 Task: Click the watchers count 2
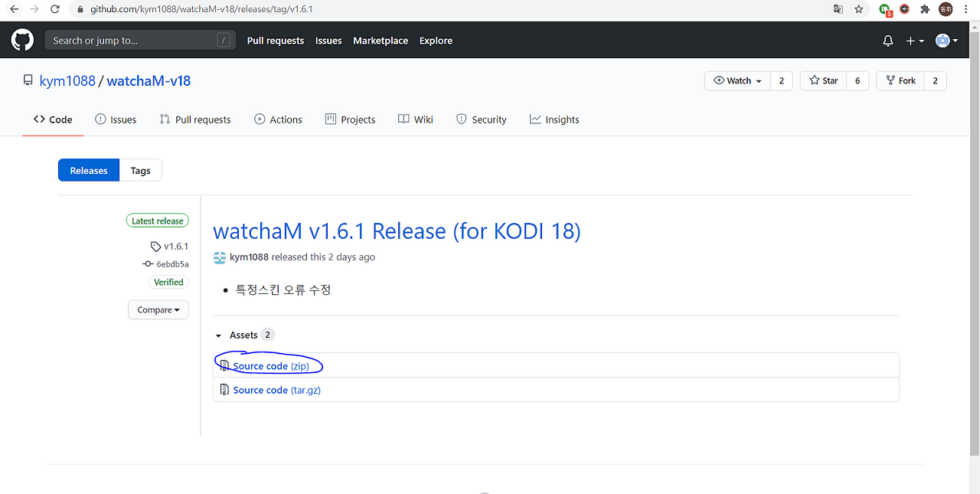tap(781, 80)
